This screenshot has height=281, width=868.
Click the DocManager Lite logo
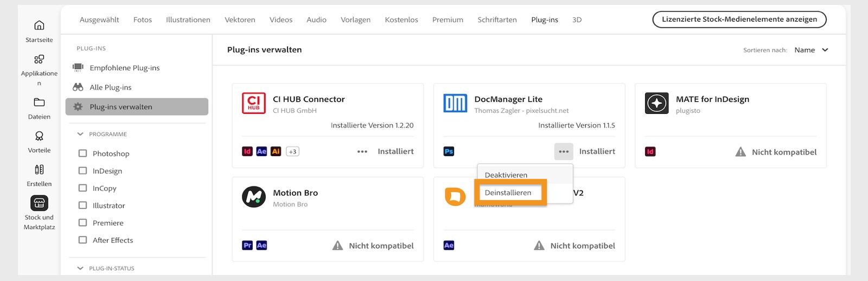point(455,103)
